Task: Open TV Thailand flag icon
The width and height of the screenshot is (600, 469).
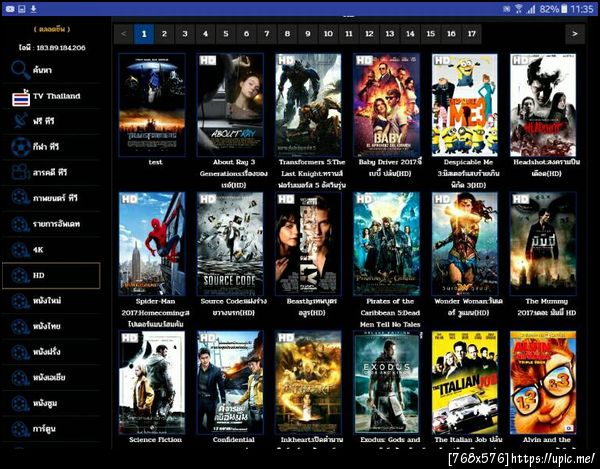Action: point(21,98)
